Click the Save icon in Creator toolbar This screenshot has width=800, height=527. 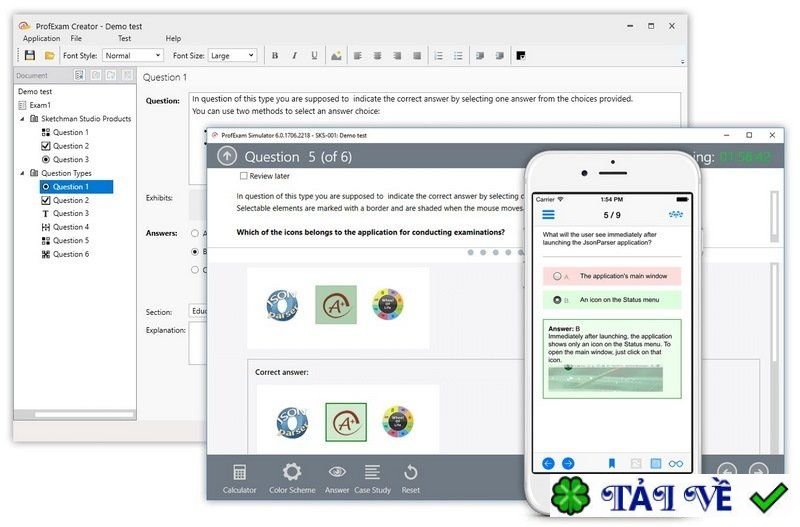click(x=30, y=55)
